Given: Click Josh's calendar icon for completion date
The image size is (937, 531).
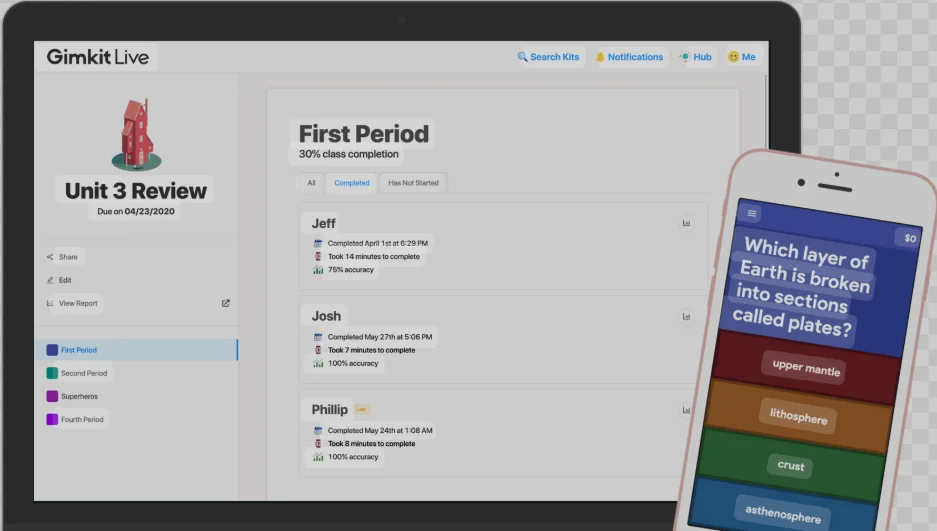Looking at the screenshot, I should pos(318,337).
